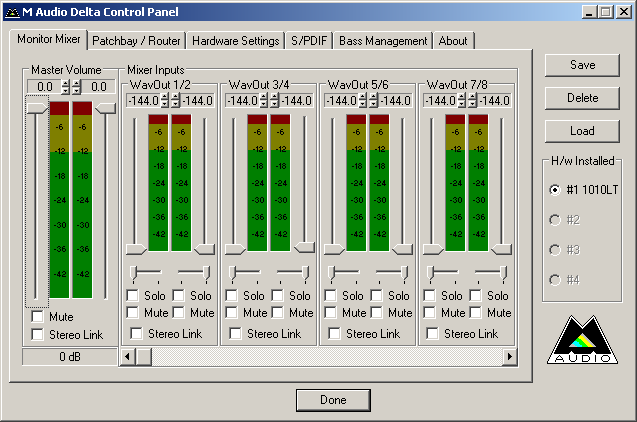Click the Master Volume 0 dB readout
Image resolution: width=637 pixels, height=422 pixels.
70,356
